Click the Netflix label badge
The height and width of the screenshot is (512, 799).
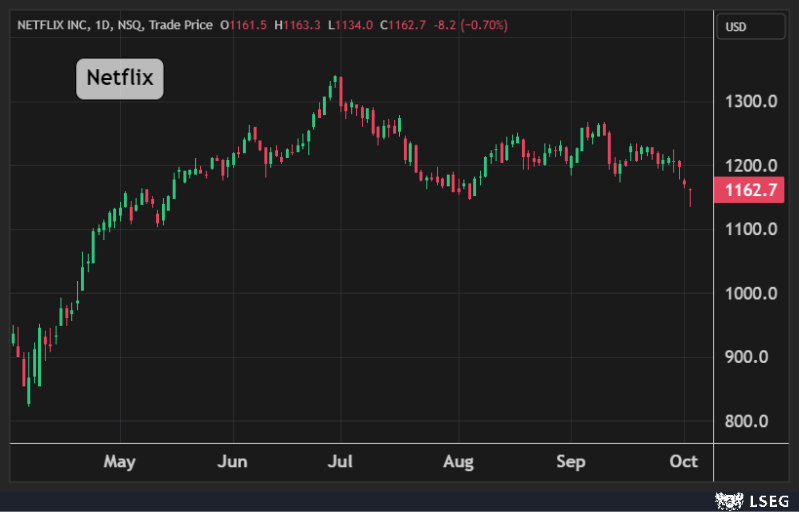pyautogui.click(x=119, y=78)
